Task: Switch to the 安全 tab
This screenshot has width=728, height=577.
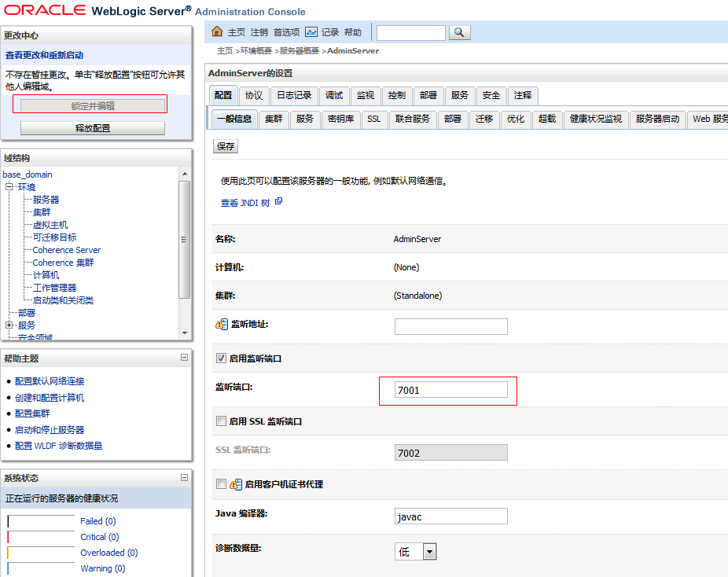Action: 491,96
